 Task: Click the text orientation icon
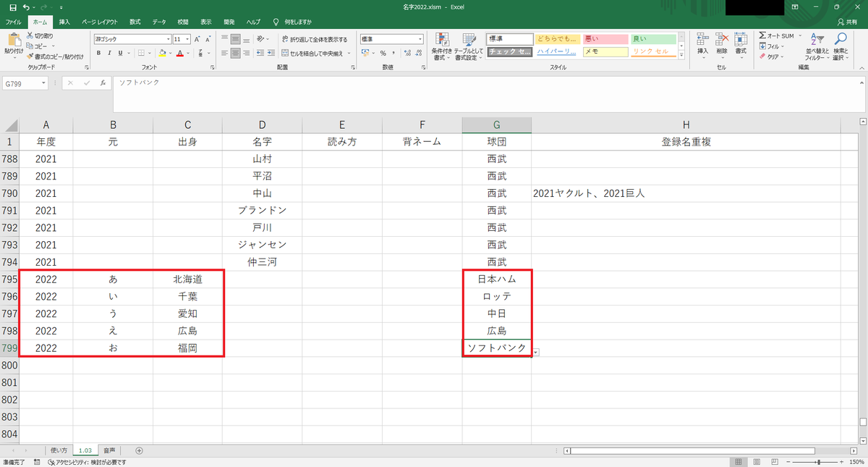pyautogui.click(x=260, y=39)
